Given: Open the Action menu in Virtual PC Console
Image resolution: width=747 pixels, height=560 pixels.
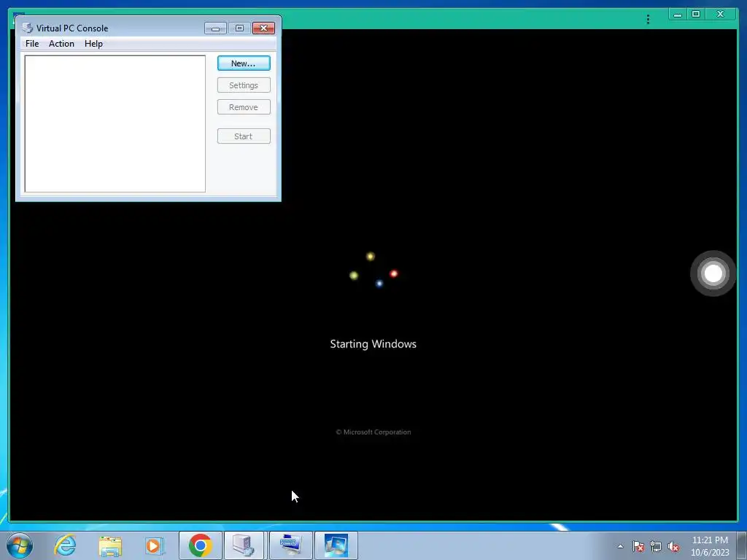Looking at the screenshot, I should point(61,43).
